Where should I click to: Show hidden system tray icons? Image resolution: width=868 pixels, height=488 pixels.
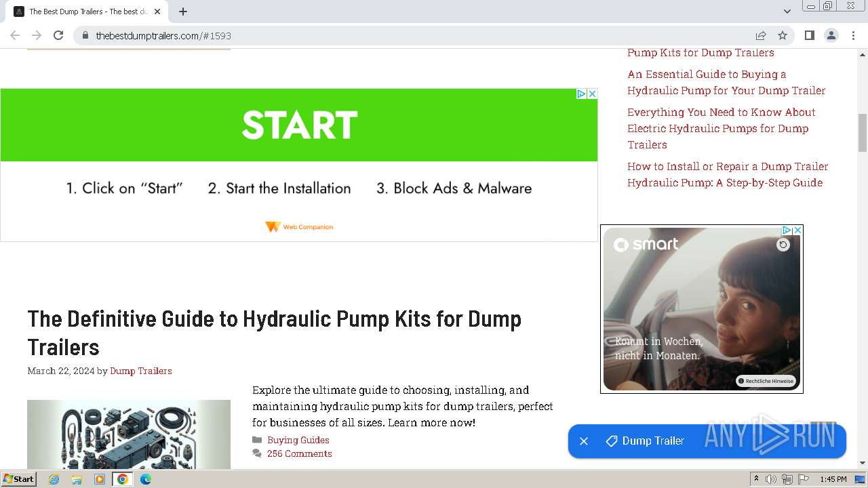coord(756,479)
